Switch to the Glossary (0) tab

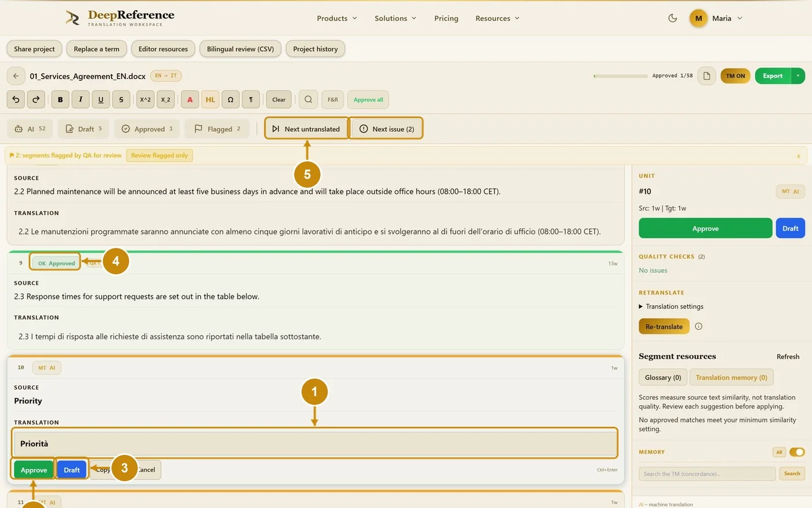663,377
